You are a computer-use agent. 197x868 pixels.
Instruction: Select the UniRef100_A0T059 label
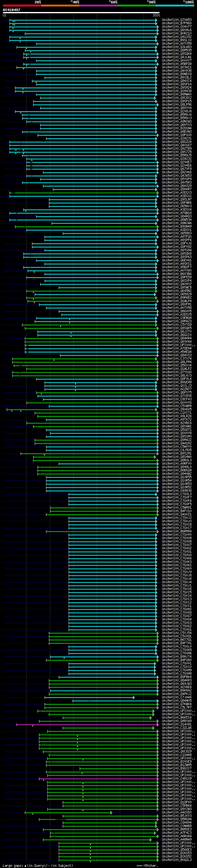[x=177, y=43]
